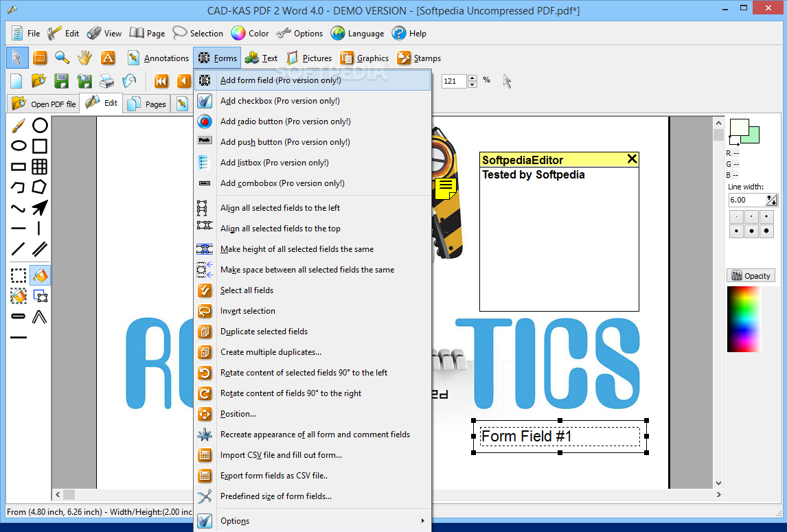Expand the Options submenu at menu bottom
The image size is (787, 532).
312,520
